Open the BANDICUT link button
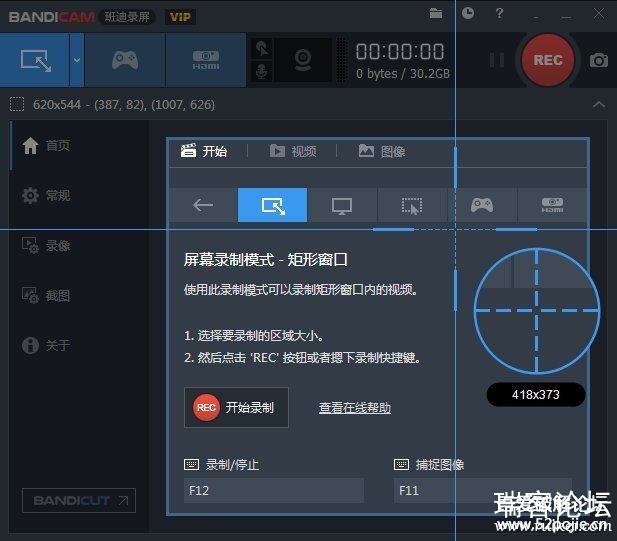This screenshot has height=541, width=617. click(79, 500)
